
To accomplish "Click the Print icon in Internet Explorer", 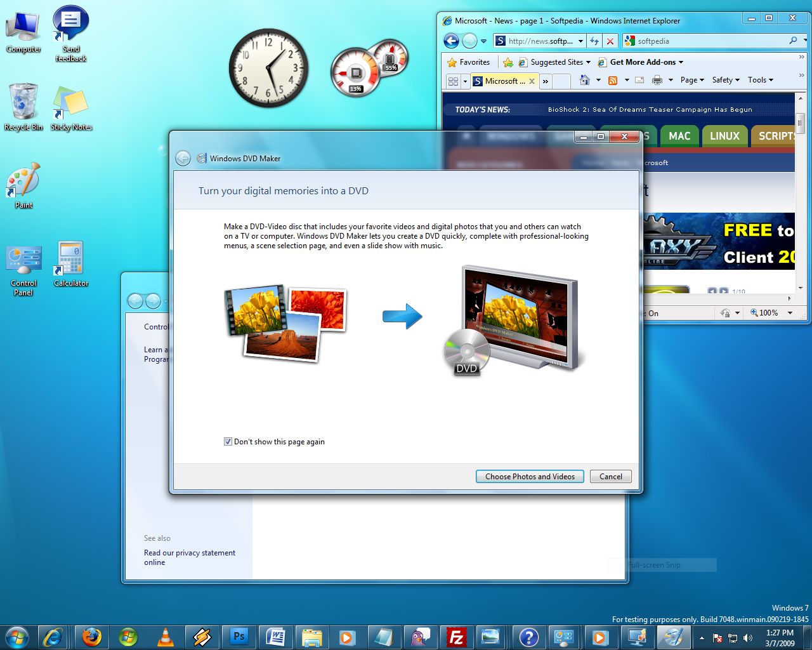I will (x=657, y=80).
